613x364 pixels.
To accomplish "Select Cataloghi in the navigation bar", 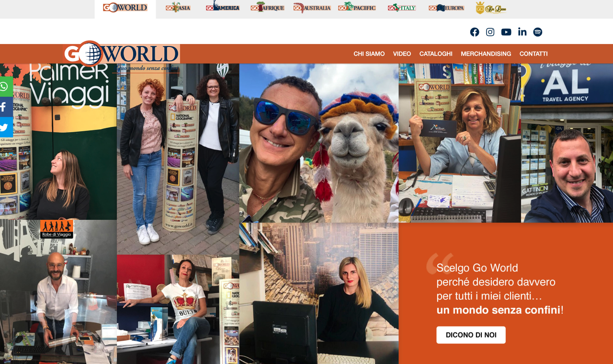I will (x=436, y=54).
